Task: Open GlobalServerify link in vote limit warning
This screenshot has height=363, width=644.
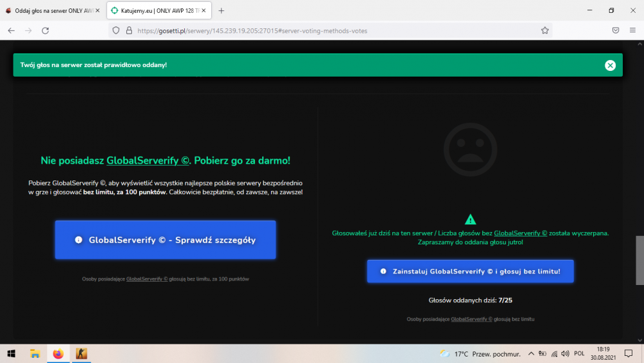Action: pyautogui.click(x=520, y=233)
